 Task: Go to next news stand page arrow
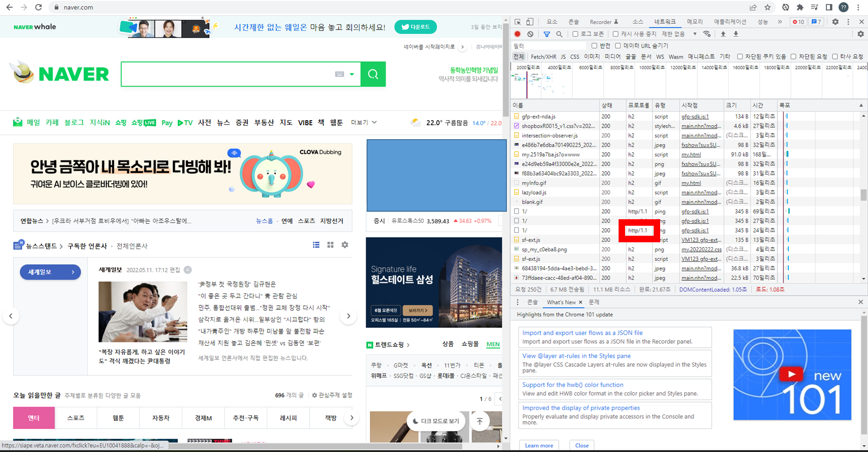point(349,316)
